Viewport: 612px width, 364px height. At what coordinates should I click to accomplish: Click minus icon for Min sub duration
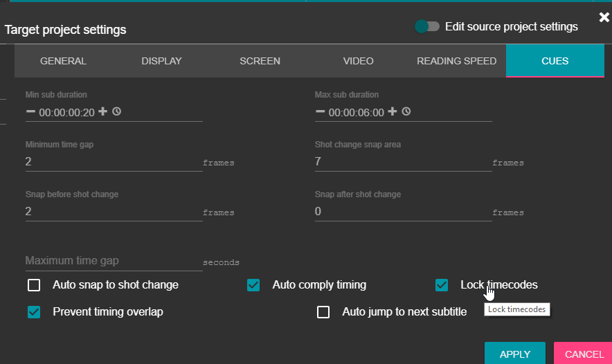click(30, 111)
